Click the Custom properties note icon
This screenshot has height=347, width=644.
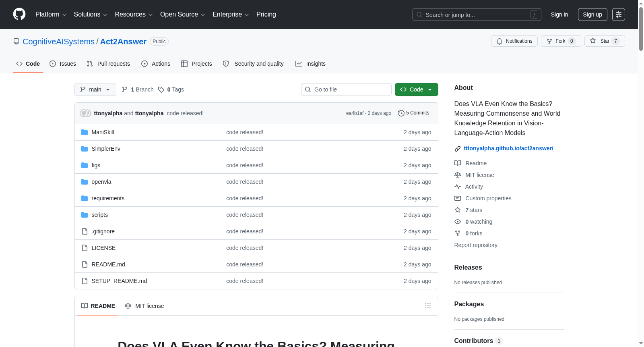[458, 198]
